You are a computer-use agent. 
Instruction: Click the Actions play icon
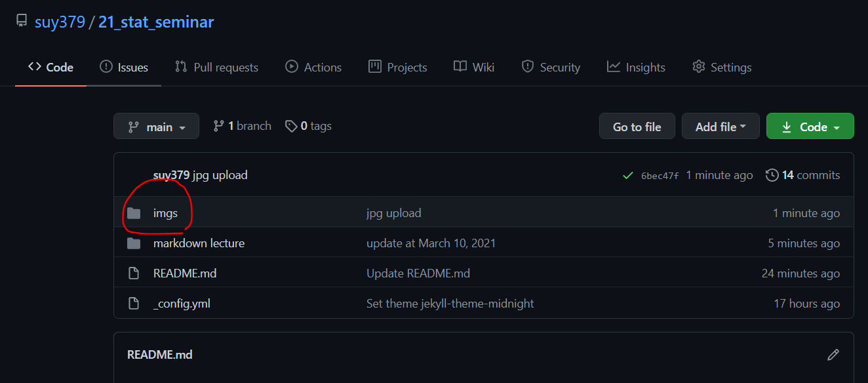click(x=292, y=67)
